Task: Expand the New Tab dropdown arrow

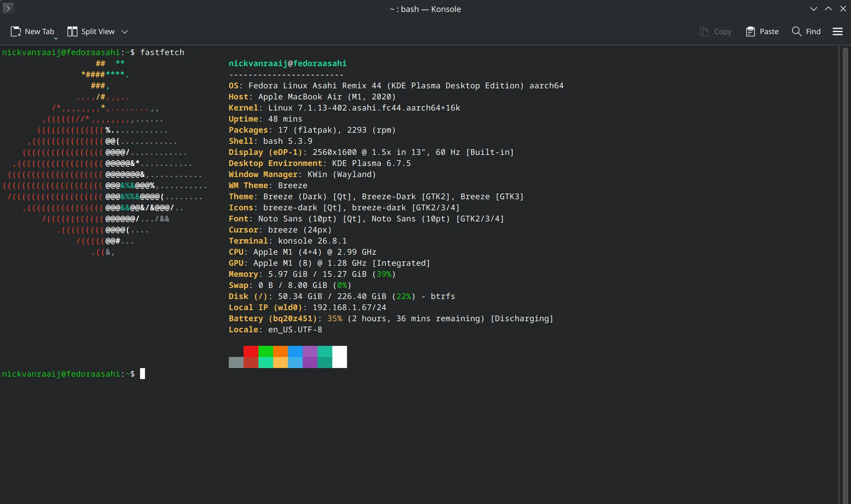Action: pyautogui.click(x=56, y=38)
